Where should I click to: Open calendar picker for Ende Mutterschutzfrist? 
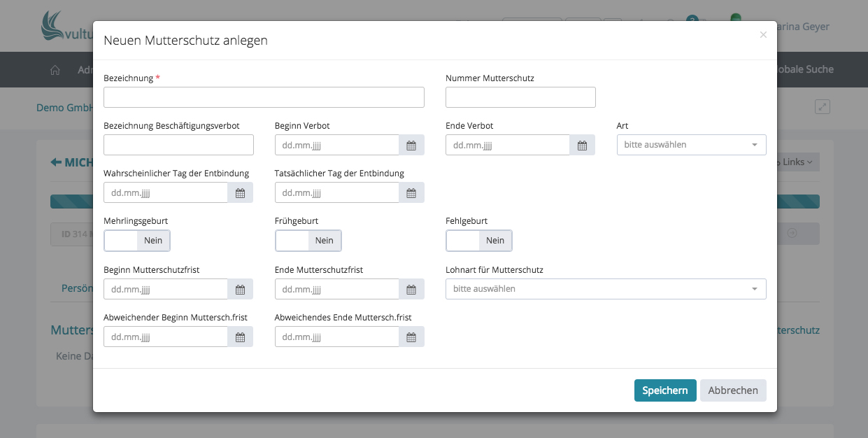(x=411, y=289)
